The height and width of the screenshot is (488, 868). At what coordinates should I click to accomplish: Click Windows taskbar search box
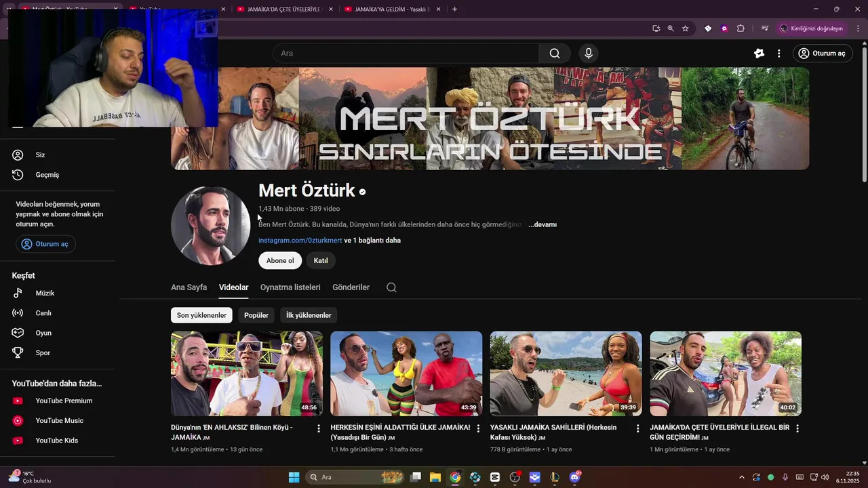[355, 477]
